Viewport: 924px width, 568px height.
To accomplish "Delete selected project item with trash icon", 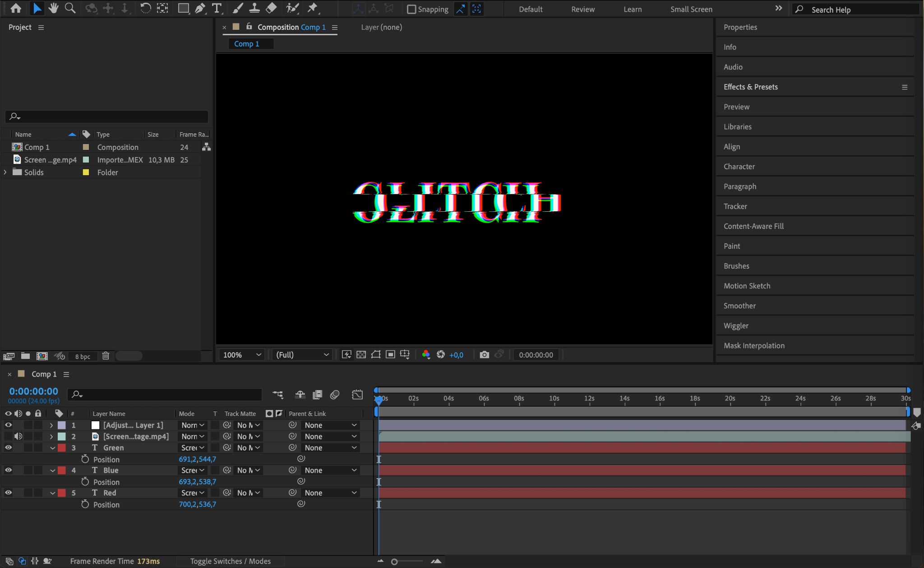I will tap(106, 356).
